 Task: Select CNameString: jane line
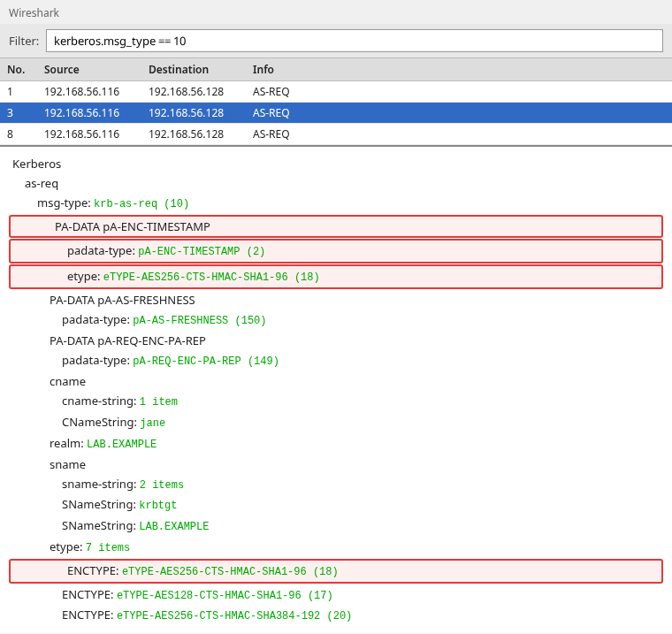click(x=113, y=423)
